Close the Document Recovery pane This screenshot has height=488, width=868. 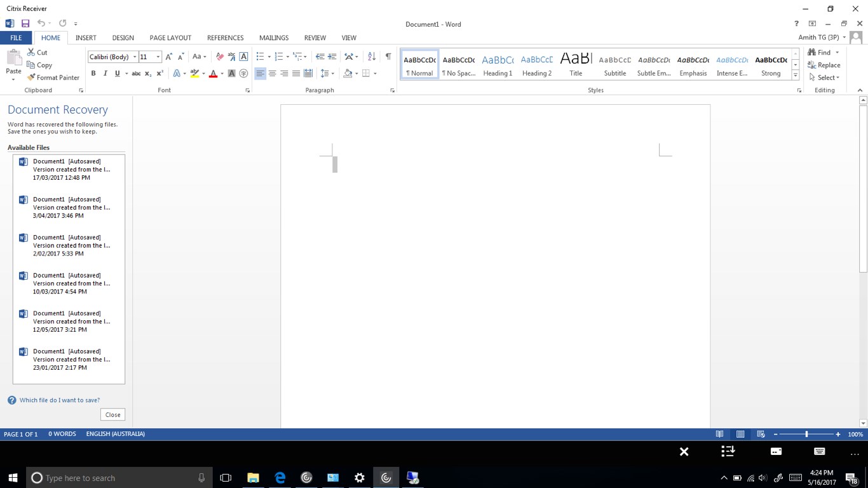pos(112,414)
